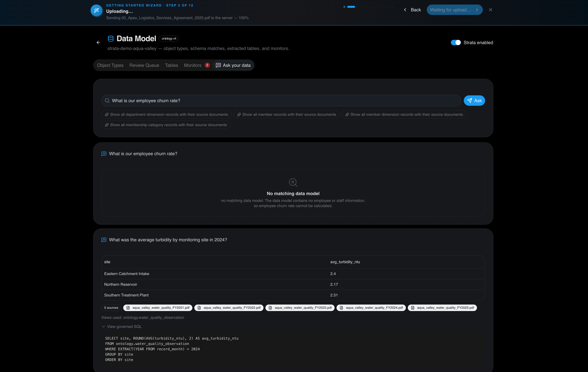Image resolution: width=588 pixels, height=372 pixels.
Task: Select suggestion about department dimension records
Action: [x=166, y=114]
